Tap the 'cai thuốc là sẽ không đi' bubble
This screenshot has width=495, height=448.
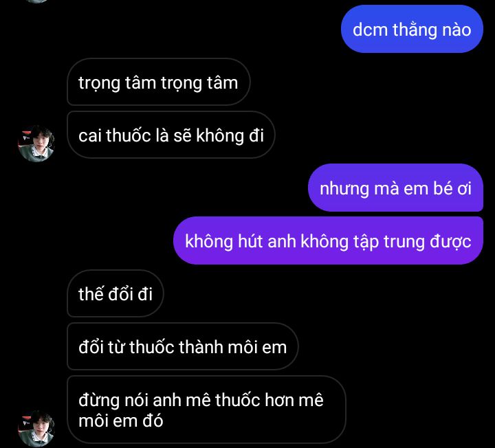(170, 135)
